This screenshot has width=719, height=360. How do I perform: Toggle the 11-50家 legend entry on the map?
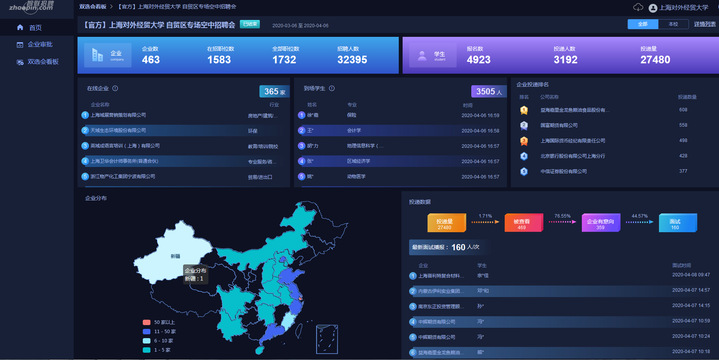tap(159, 332)
